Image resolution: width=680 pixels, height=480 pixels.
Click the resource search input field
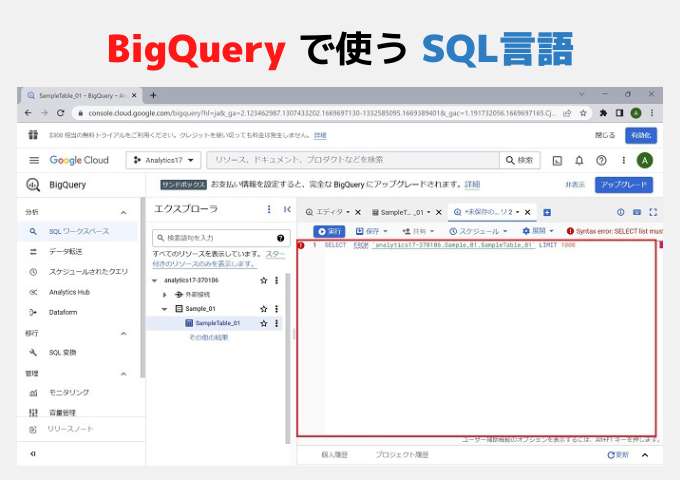click(353, 160)
